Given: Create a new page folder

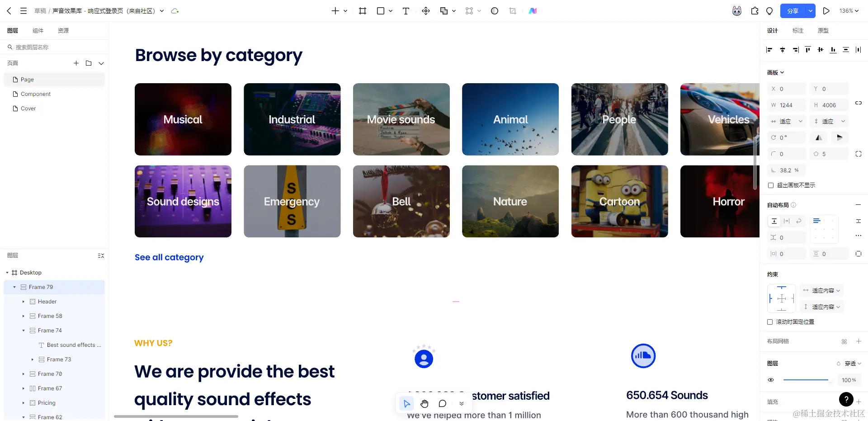Looking at the screenshot, I should pos(89,63).
